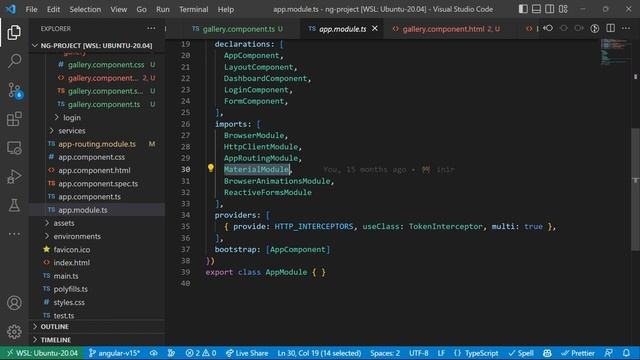Change Spaces: 2 indentation setting

(x=385, y=353)
